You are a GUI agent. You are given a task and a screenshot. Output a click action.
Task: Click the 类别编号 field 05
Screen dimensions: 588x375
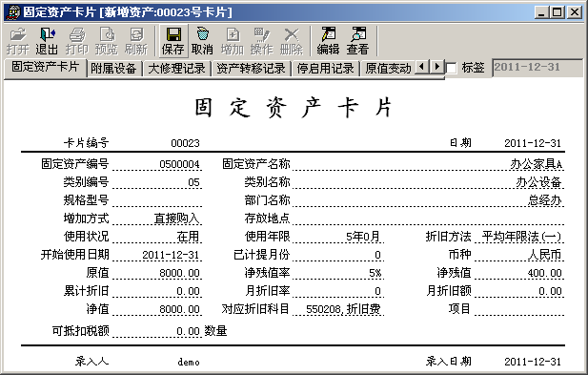click(x=157, y=182)
